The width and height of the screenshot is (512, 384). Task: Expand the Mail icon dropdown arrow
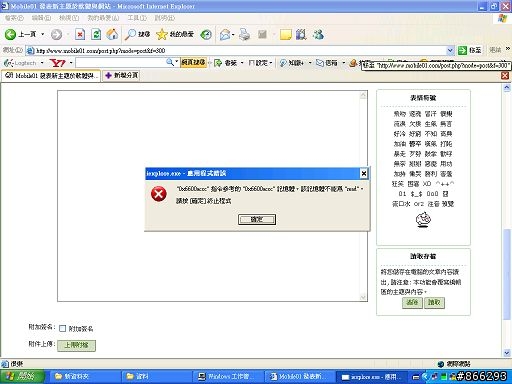233,34
